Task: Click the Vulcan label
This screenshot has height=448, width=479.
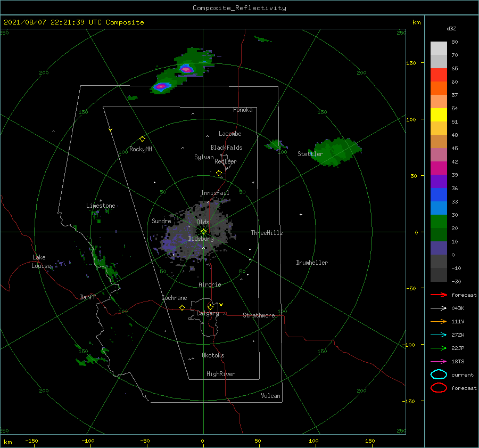Action: click(271, 396)
